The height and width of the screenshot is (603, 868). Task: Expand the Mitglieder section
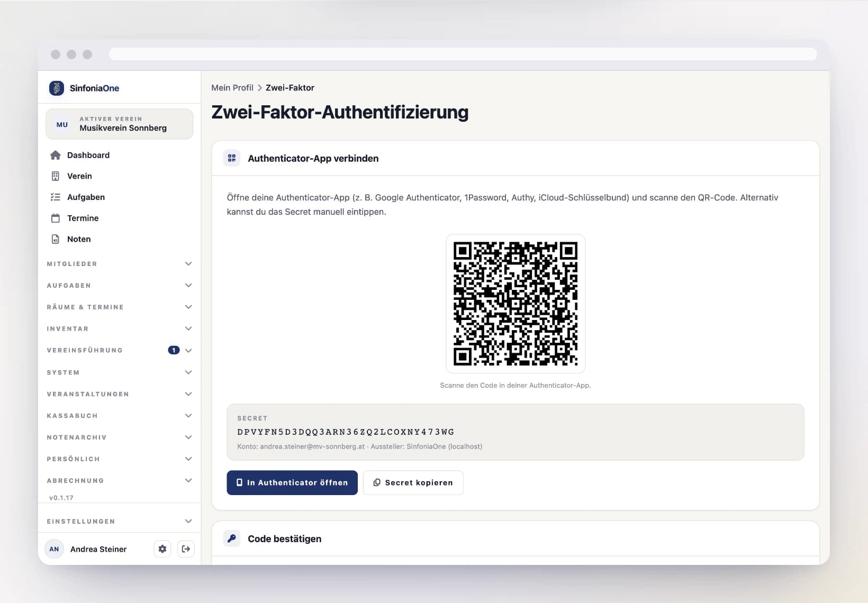pos(120,264)
